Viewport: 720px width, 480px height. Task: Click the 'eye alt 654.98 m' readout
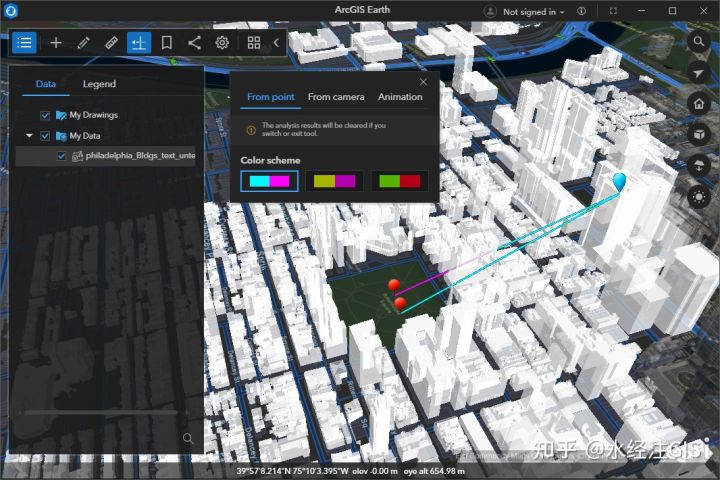(434, 471)
